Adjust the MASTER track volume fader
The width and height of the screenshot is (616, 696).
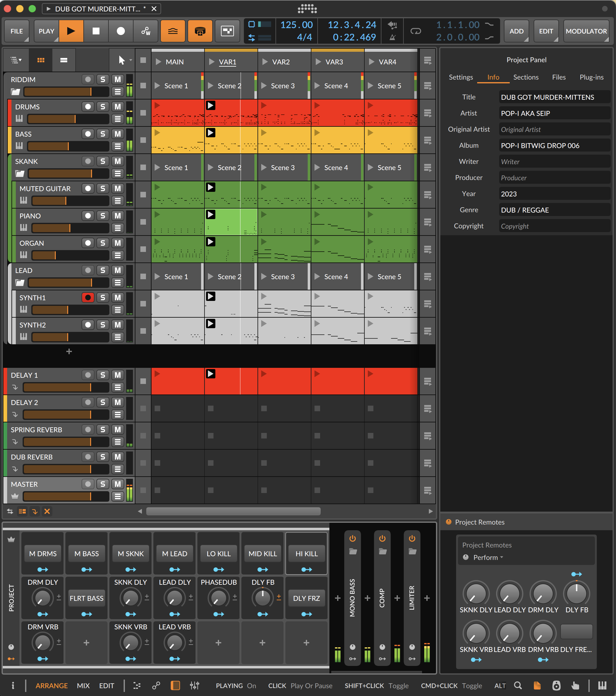[x=66, y=496]
